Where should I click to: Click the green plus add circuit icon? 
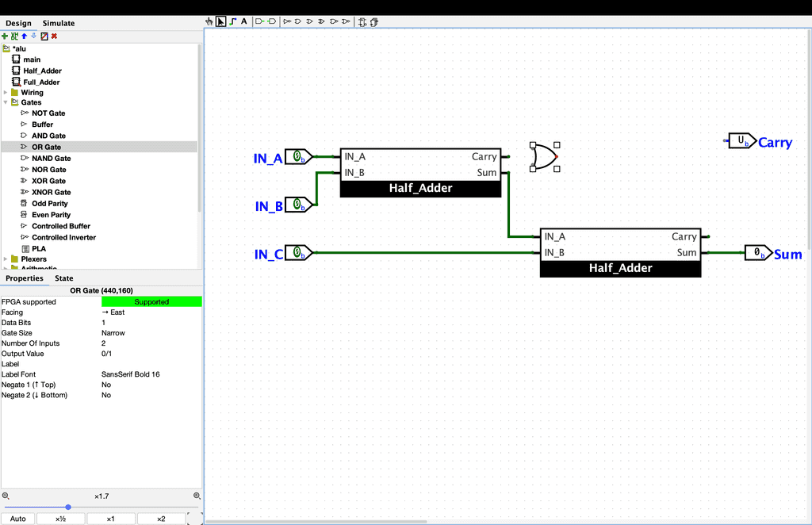click(5, 36)
